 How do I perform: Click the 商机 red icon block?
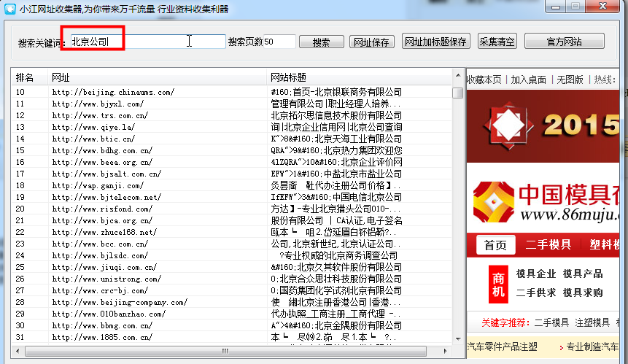(498, 284)
